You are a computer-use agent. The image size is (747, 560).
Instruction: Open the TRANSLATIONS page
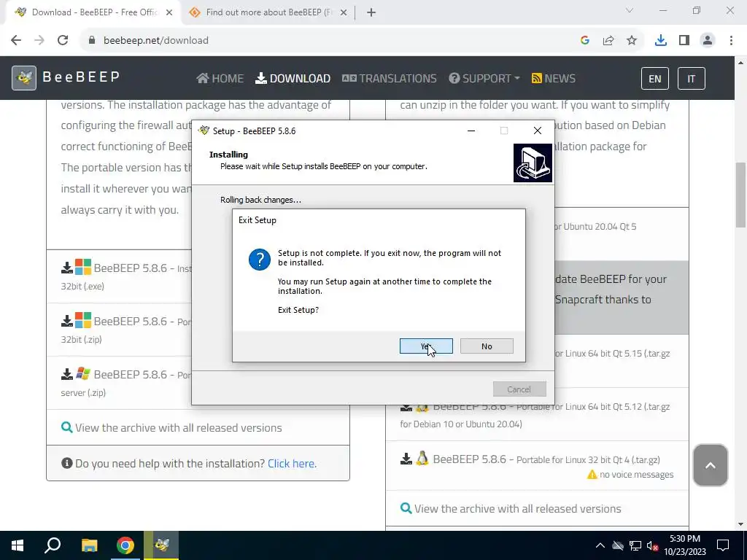(x=390, y=78)
